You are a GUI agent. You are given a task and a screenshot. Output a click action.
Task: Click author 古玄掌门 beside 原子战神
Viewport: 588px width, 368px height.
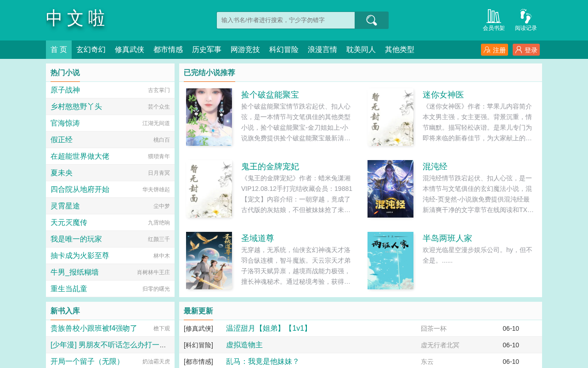(x=159, y=90)
